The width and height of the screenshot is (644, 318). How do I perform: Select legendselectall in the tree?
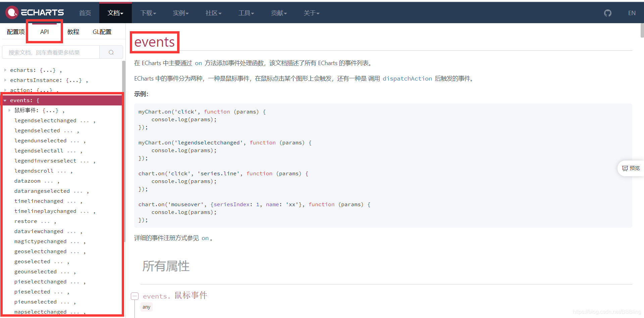tap(39, 151)
